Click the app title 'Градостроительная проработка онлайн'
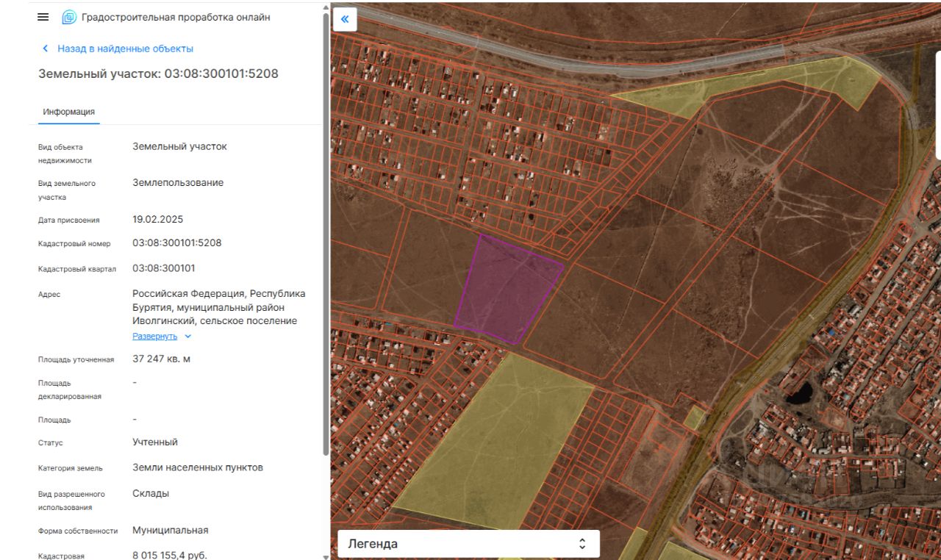941x560 pixels. click(x=176, y=17)
